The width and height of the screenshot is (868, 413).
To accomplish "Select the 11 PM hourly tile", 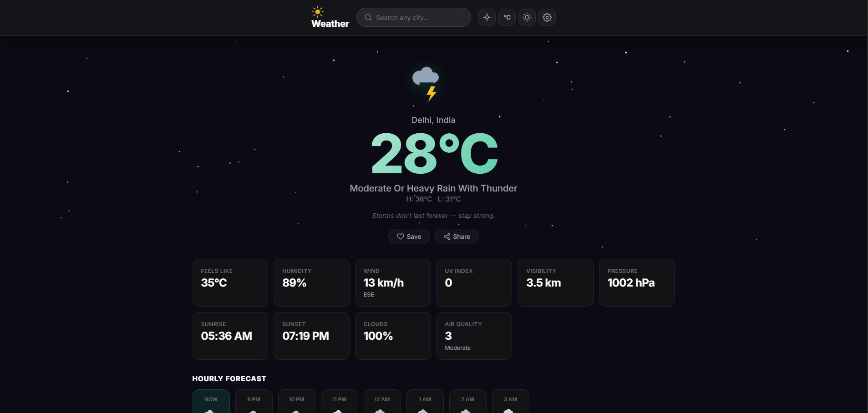I will pyautogui.click(x=340, y=401).
